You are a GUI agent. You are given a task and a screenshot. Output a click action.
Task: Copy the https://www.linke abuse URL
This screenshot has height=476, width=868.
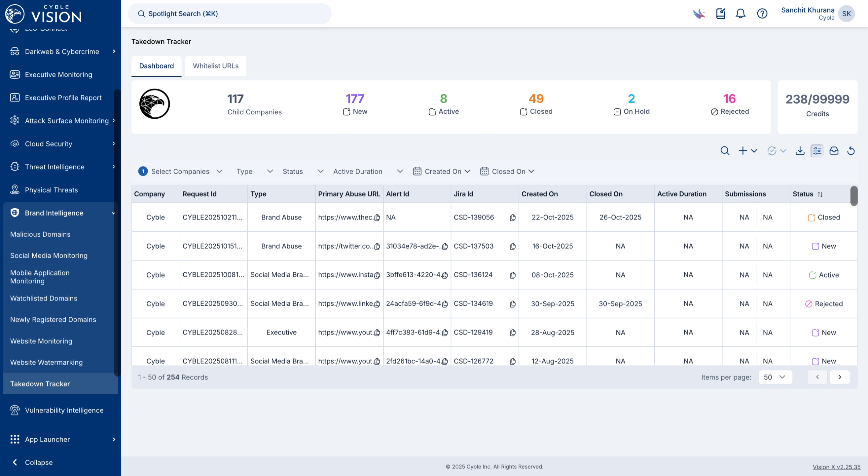(377, 304)
